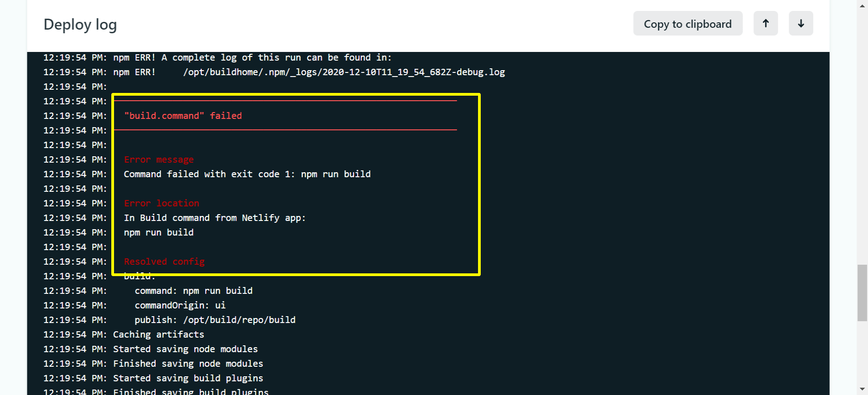868x395 pixels.
Task: Click the scrollbar down arrow
Action: click(862, 390)
